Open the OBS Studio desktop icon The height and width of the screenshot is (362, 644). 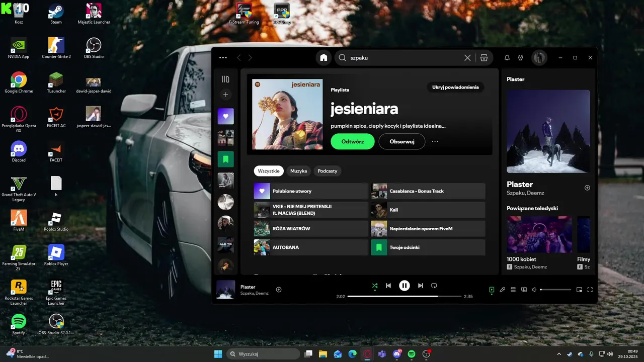94,48
